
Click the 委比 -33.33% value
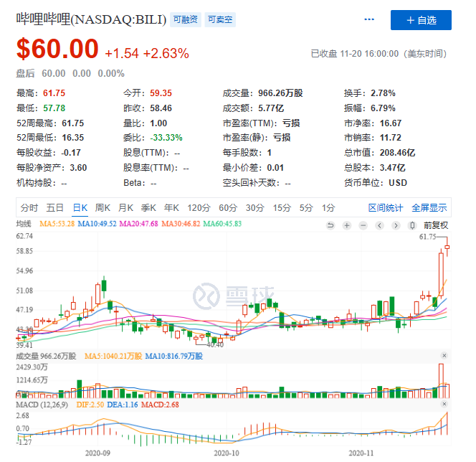[166, 138]
